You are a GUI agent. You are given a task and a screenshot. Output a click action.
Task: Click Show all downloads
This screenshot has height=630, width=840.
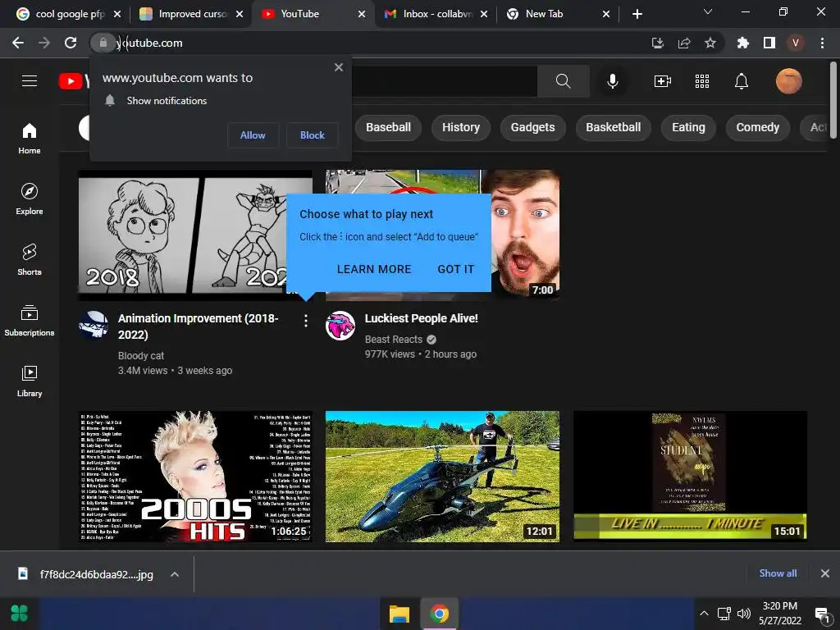pos(778,573)
